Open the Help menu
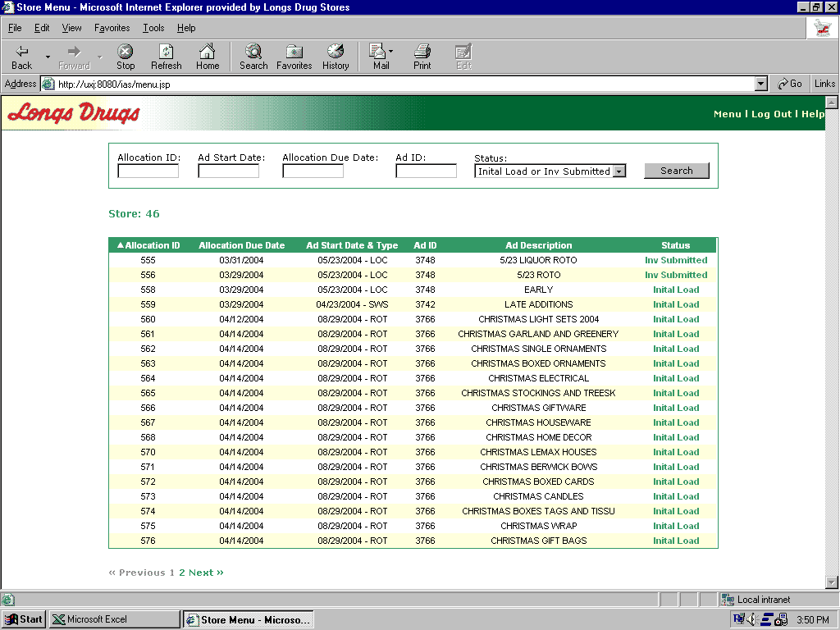 pyautogui.click(x=186, y=28)
